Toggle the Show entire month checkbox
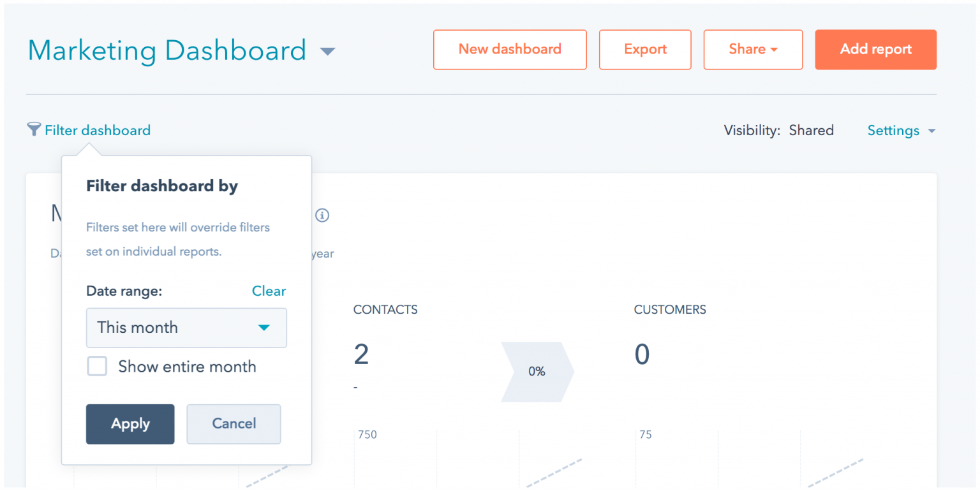 point(97,366)
